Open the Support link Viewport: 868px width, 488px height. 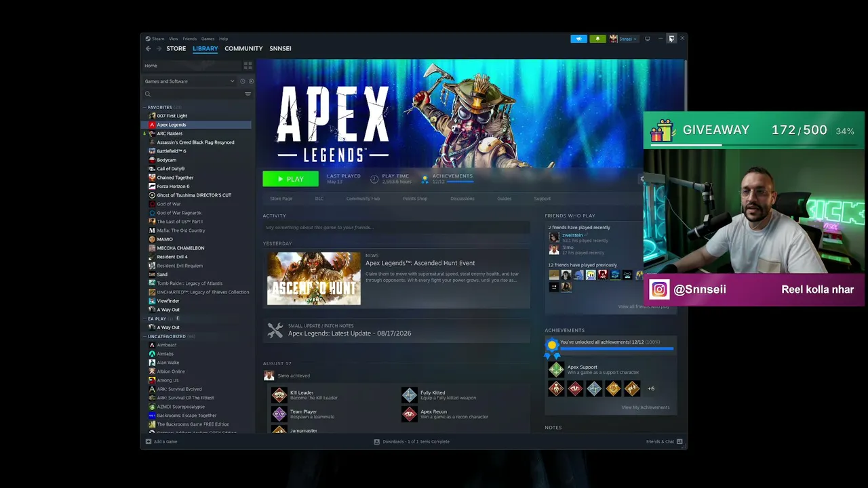(542, 199)
